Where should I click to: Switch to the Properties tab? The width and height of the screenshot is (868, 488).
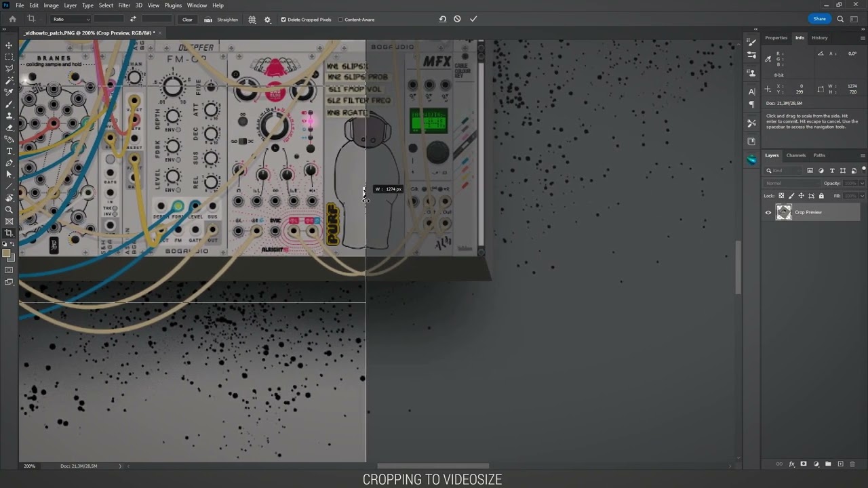click(x=776, y=38)
